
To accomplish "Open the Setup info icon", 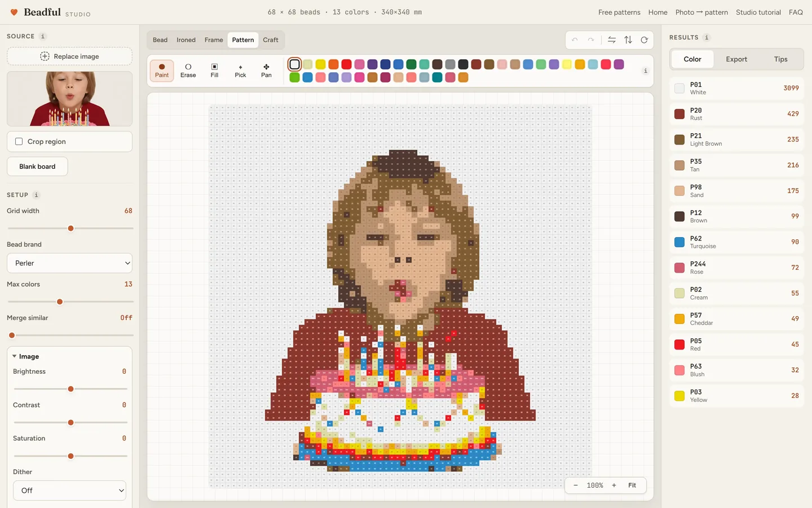I will [x=36, y=195].
